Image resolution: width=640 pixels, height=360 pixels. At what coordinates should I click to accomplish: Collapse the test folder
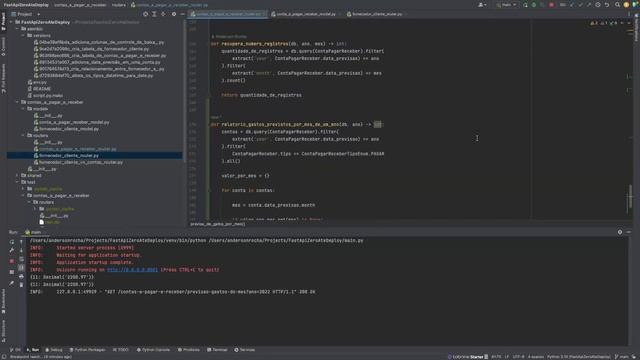click(18, 182)
